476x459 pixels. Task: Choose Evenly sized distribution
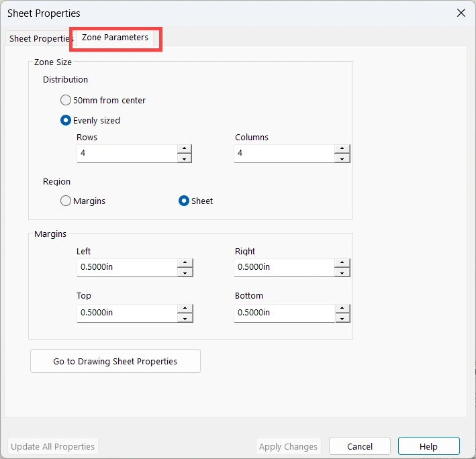[66, 120]
